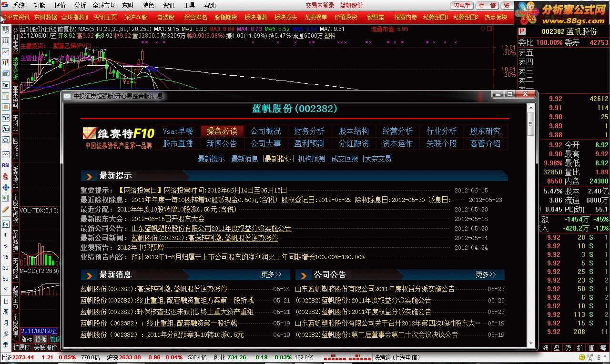The height and width of the screenshot is (364, 610).
Task: Select the pencil drawing tool icon
Action: tap(6, 209)
